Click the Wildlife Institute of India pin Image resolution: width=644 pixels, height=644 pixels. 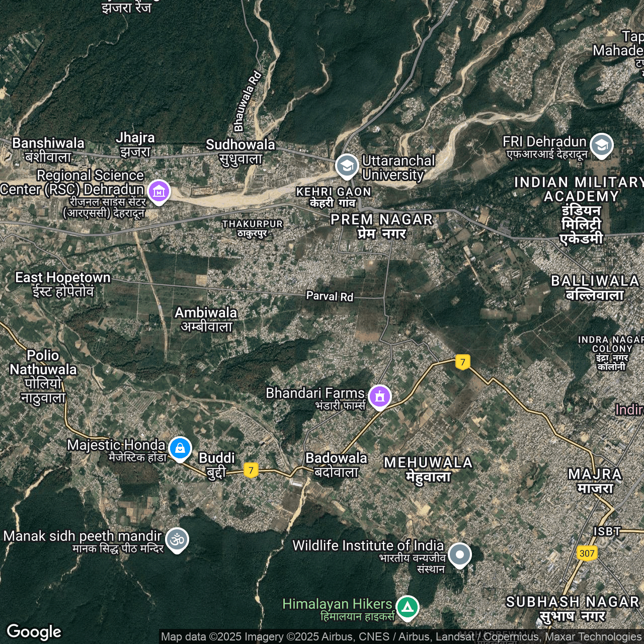pyautogui.click(x=459, y=554)
